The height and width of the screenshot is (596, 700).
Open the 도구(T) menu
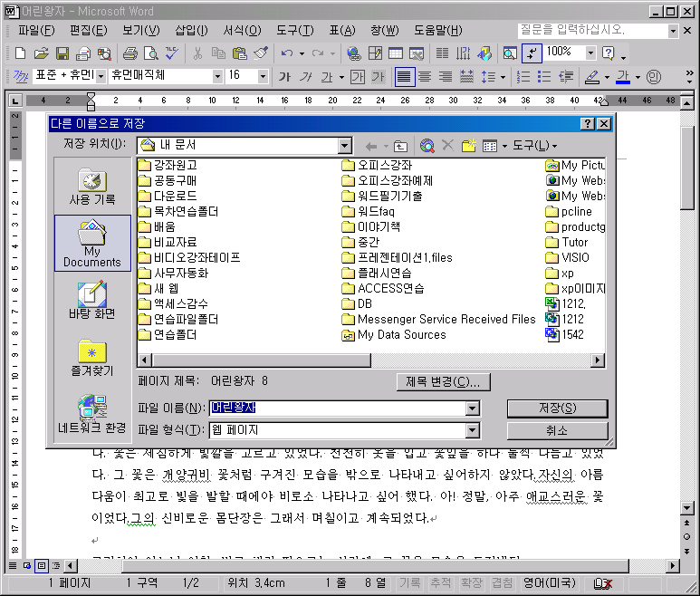pyautogui.click(x=294, y=31)
